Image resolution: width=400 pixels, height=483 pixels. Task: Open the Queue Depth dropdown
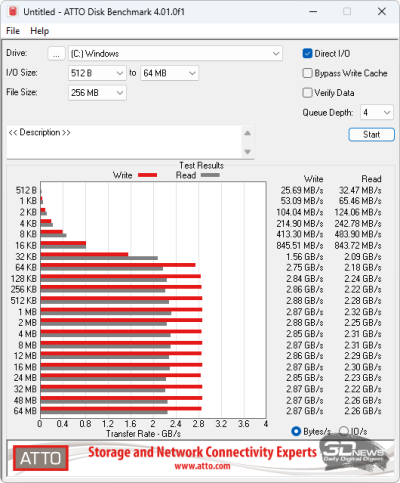click(377, 112)
